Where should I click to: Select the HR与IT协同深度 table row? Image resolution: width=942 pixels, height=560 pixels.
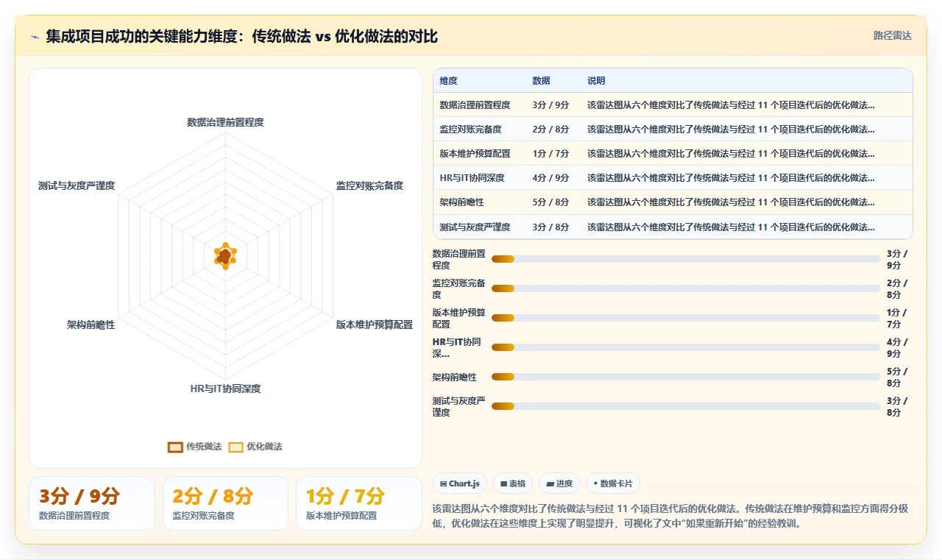[x=673, y=178]
